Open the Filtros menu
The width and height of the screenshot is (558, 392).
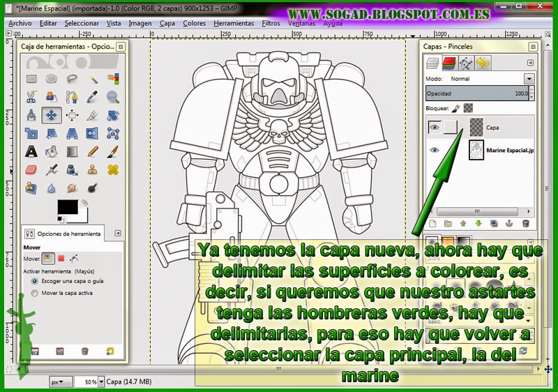tap(271, 24)
